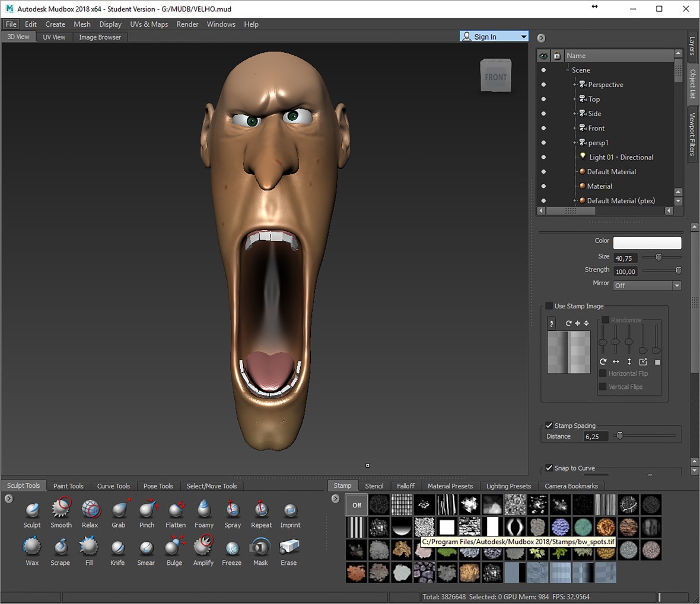This screenshot has width=700, height=604.
Task: Click the Off stamp button
Action: click(x=357, y=505)
